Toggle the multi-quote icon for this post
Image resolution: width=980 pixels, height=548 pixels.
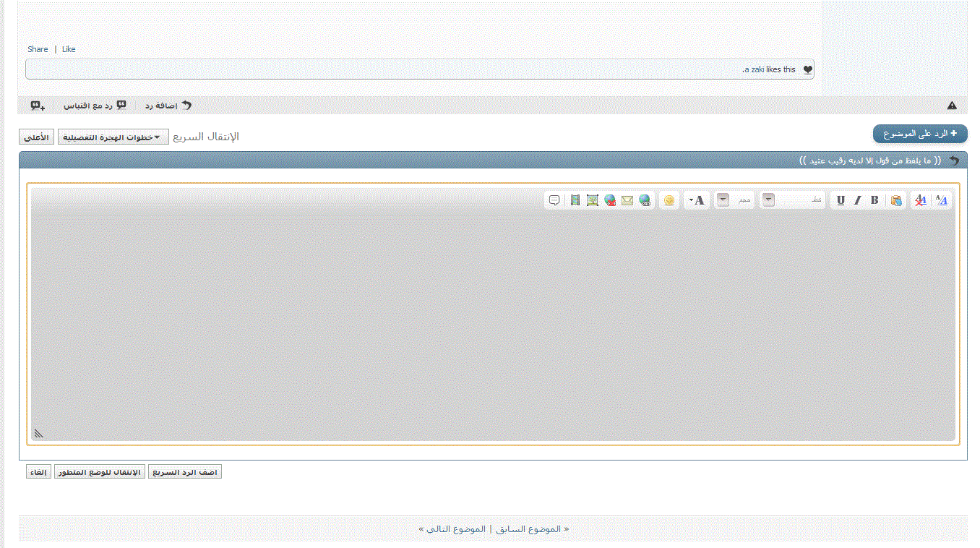(x=38, y=106)
